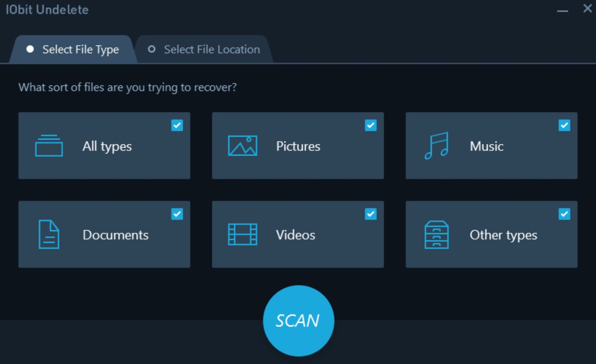Uncheck the Pictures checkbox

pos(371,126)
